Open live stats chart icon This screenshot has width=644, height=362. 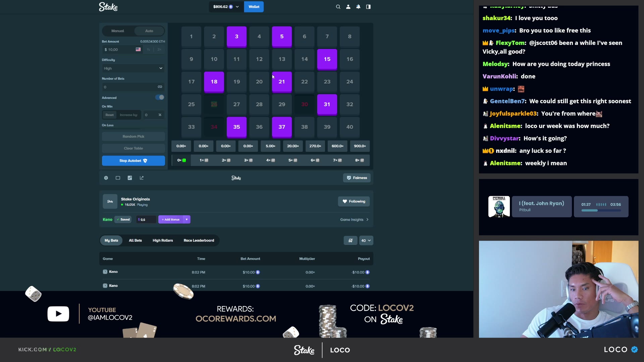pyautogui.click(x=130, y=178)
